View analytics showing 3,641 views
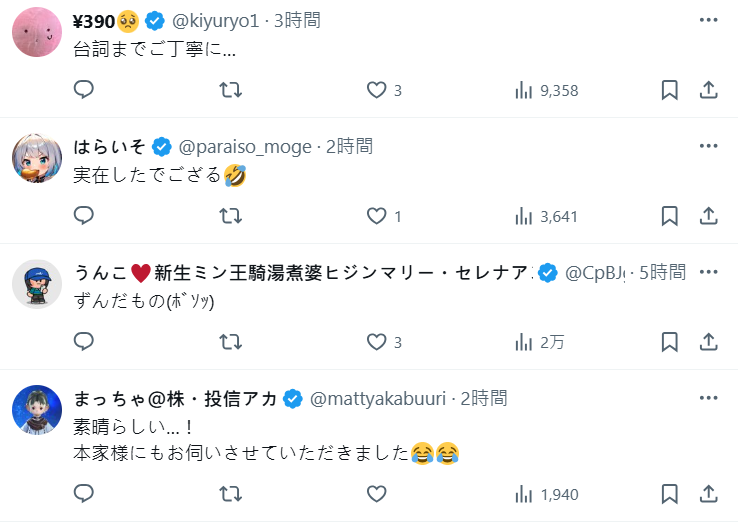The height and width of the screenshot is (526, 738). (546, 216)
